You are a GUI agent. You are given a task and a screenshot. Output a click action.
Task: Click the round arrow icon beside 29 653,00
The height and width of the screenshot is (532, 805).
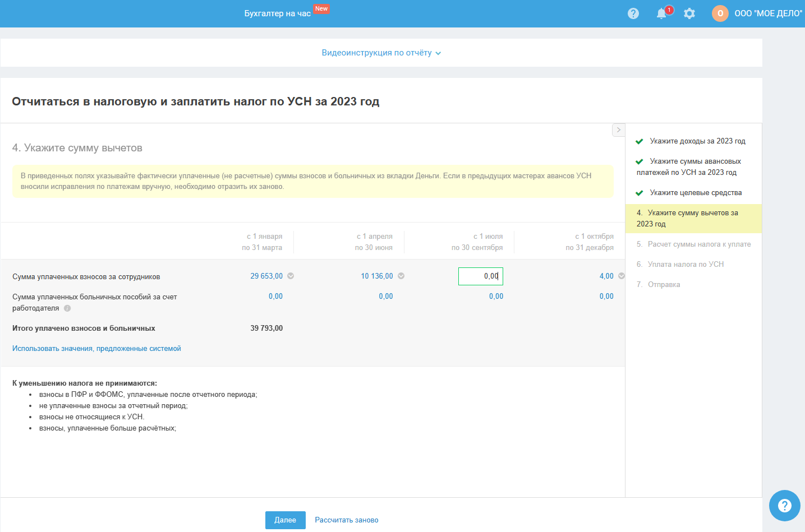click(291, 276)
